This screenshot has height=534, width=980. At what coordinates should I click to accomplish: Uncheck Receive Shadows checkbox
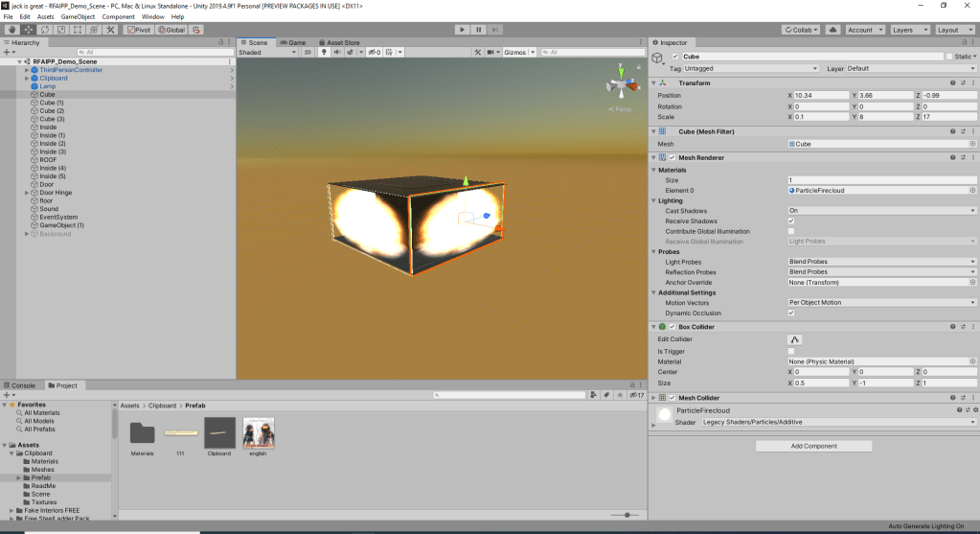click(791, 221)
